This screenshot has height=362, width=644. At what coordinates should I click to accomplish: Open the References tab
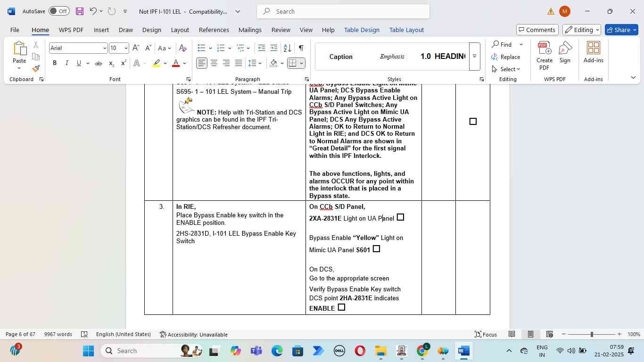214,30
